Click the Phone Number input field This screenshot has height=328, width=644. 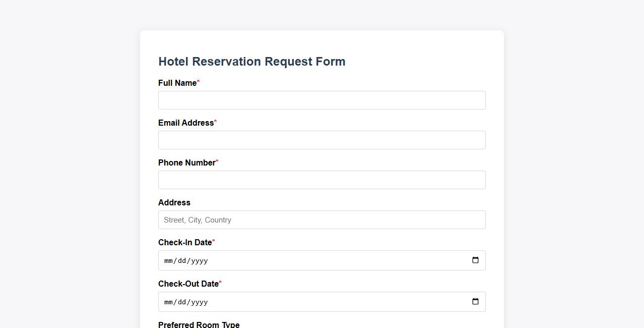(x=321, y=180)
